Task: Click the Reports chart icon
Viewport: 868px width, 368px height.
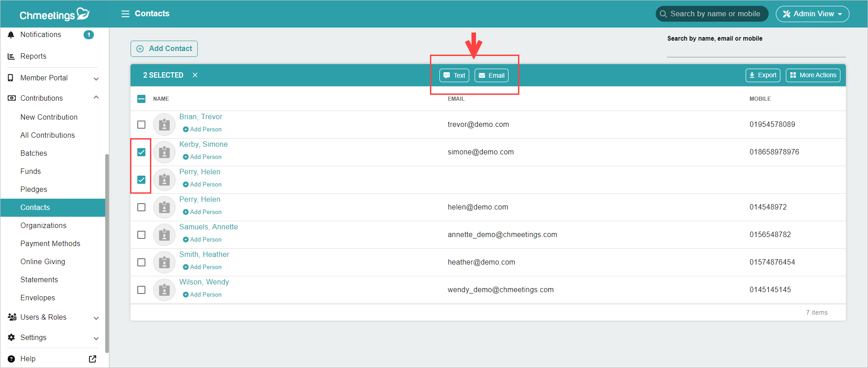Action: (11, 56)
